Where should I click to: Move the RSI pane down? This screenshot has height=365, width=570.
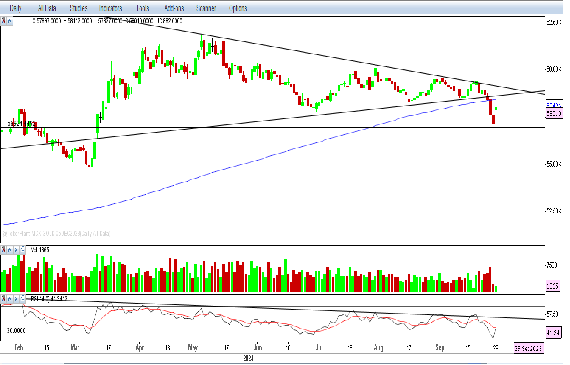[x=16, y=299]
